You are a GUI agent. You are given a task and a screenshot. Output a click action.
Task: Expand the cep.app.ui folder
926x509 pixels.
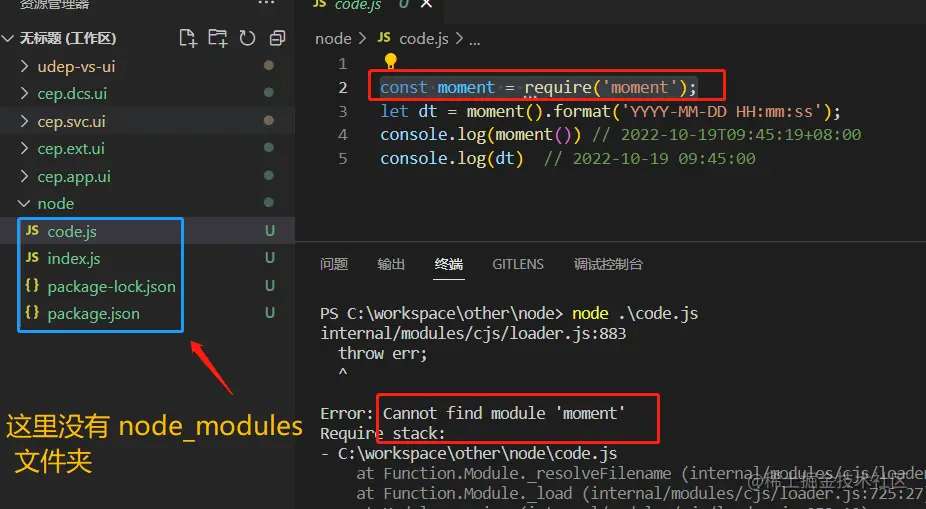24,176
